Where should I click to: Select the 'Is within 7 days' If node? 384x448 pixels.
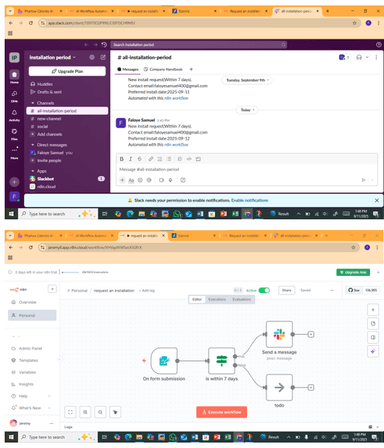coord(221,361)
